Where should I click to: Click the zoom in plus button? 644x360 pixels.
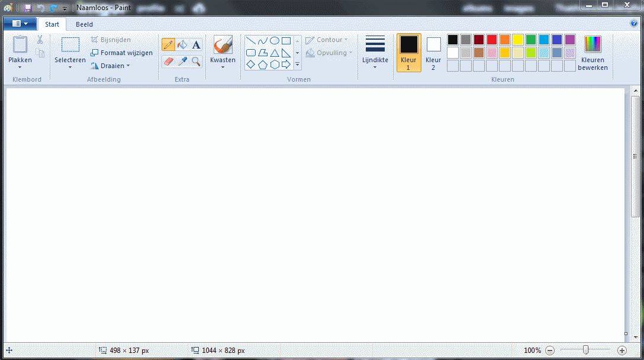coord(622,351)
